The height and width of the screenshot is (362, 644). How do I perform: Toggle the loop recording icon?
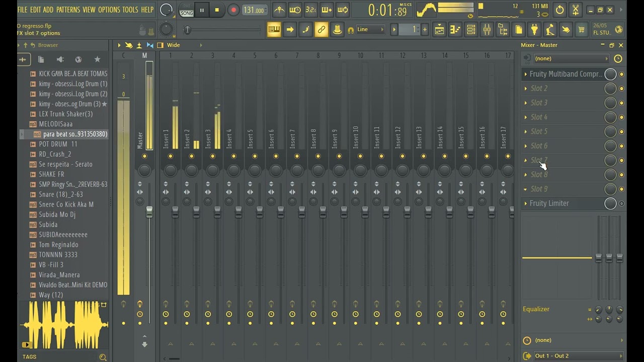pos(343,10)
